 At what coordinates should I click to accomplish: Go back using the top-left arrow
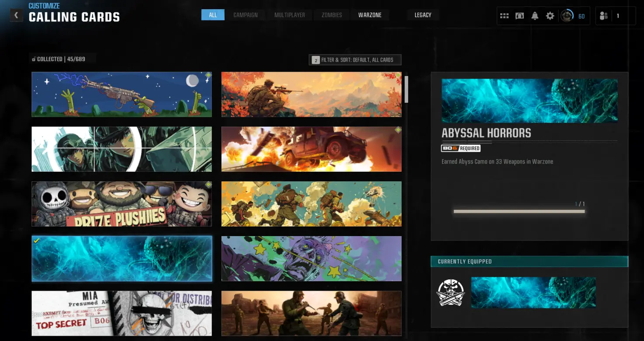coord(16,15)
